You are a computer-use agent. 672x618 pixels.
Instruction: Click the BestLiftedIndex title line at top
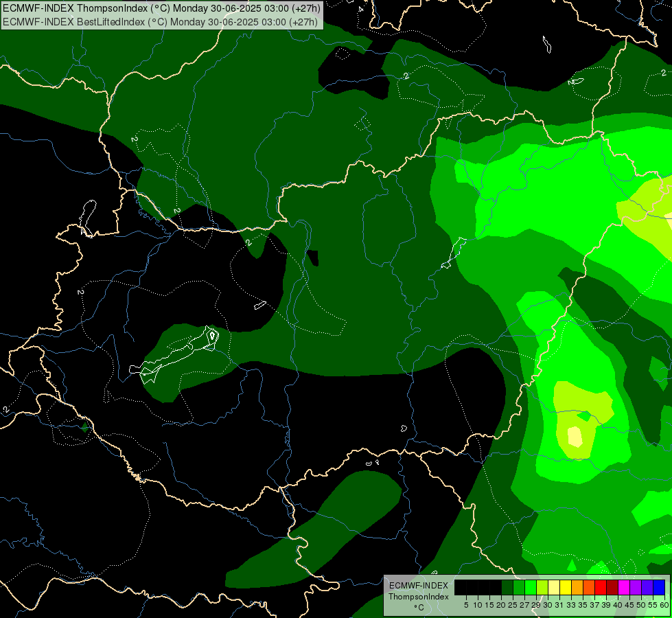pyautogui.click(x=160, y=22)
